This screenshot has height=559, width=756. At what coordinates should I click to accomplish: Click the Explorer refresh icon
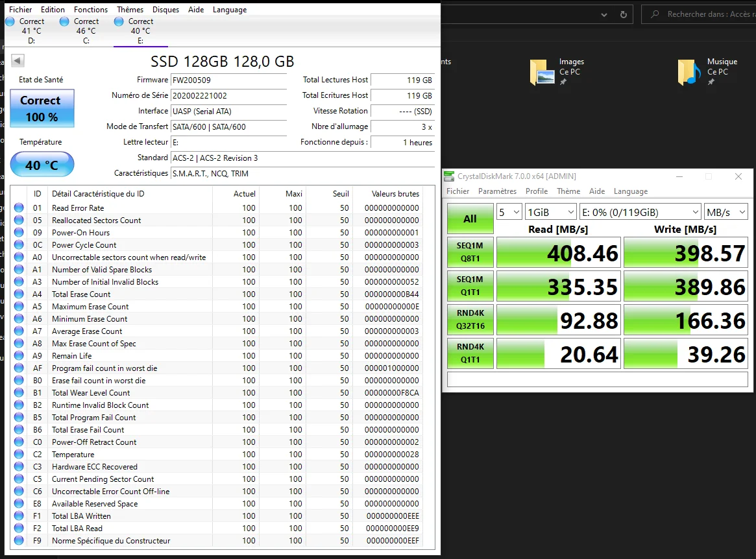(624, 14)
